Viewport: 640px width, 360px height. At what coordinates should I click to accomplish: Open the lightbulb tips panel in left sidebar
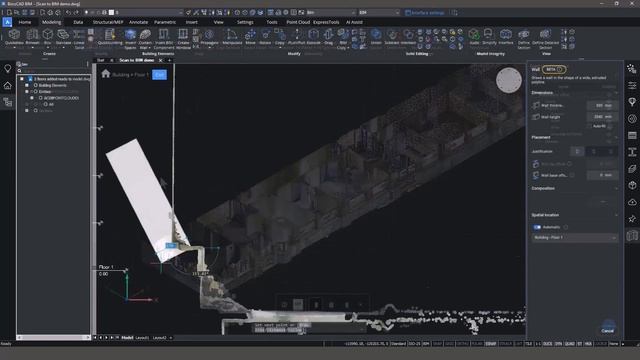click(x=8, y=69)
